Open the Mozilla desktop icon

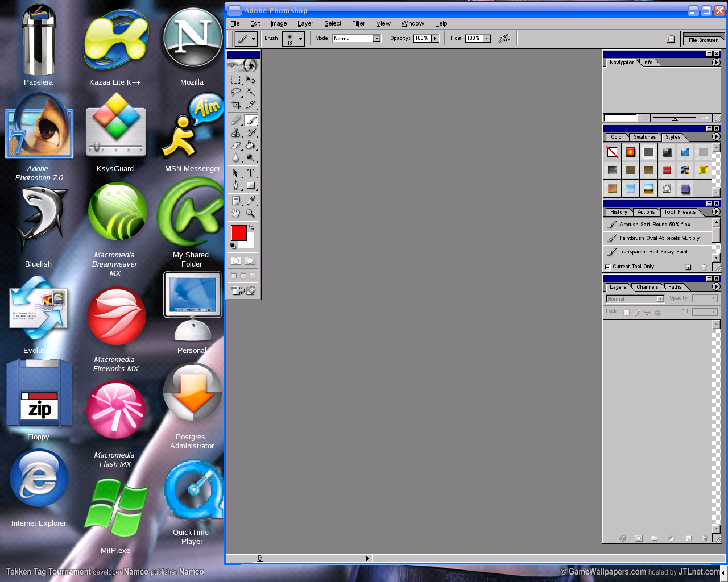pyautogui.click(x=192, y=47)
